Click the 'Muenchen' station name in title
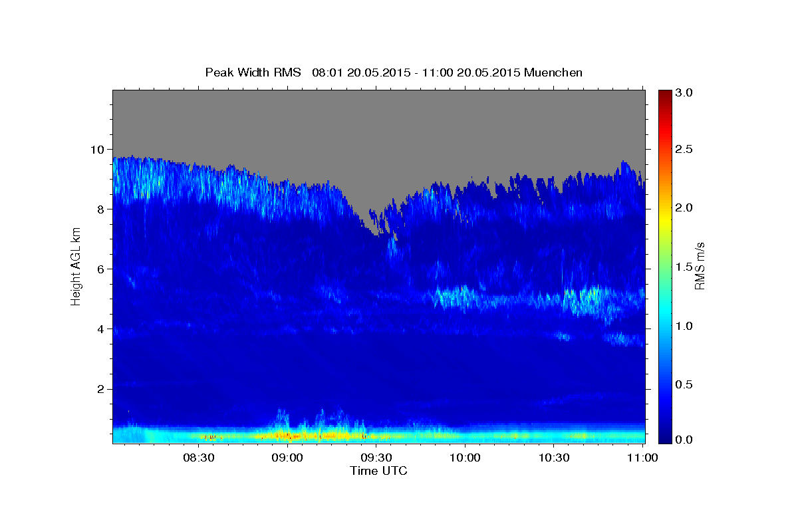 [553, 72]
